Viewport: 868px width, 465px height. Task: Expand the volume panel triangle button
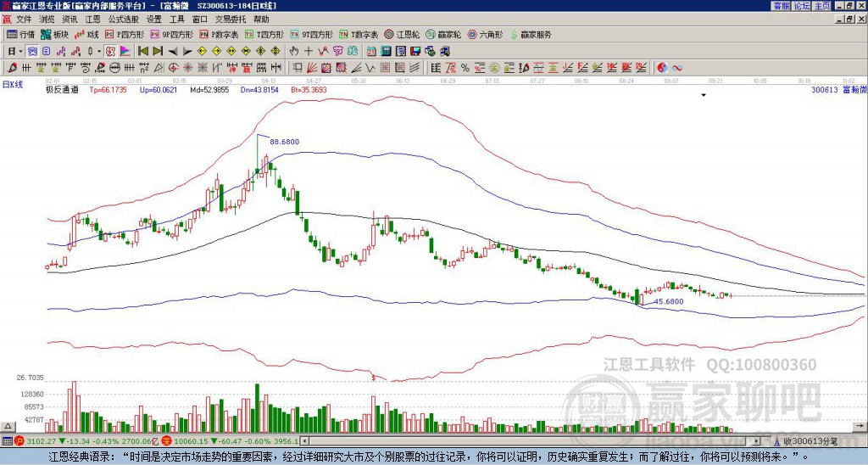(8, 427)
